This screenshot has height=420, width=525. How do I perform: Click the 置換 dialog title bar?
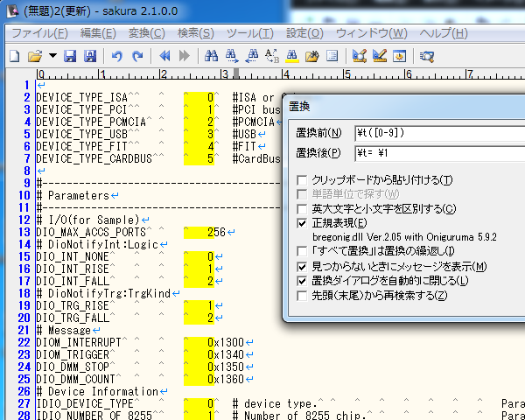pos(404,107)
